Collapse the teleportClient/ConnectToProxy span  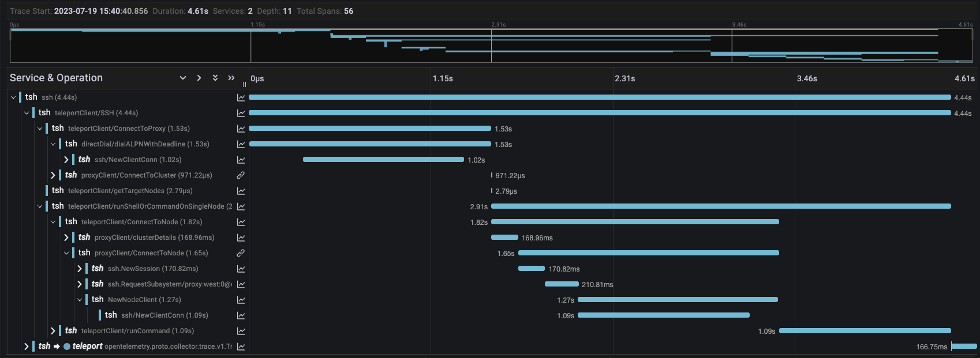click(x=40, y=129)
